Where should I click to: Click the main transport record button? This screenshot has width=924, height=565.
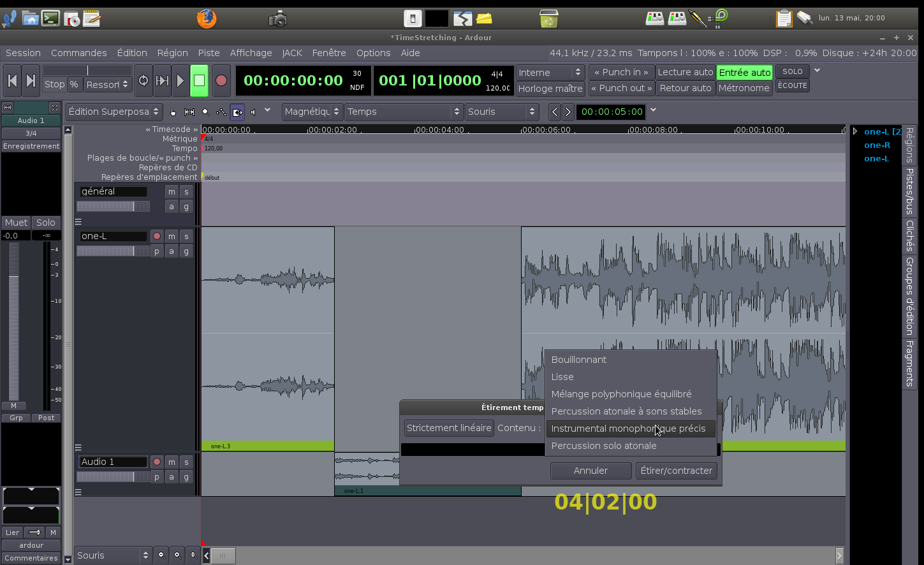click(221, 81)
